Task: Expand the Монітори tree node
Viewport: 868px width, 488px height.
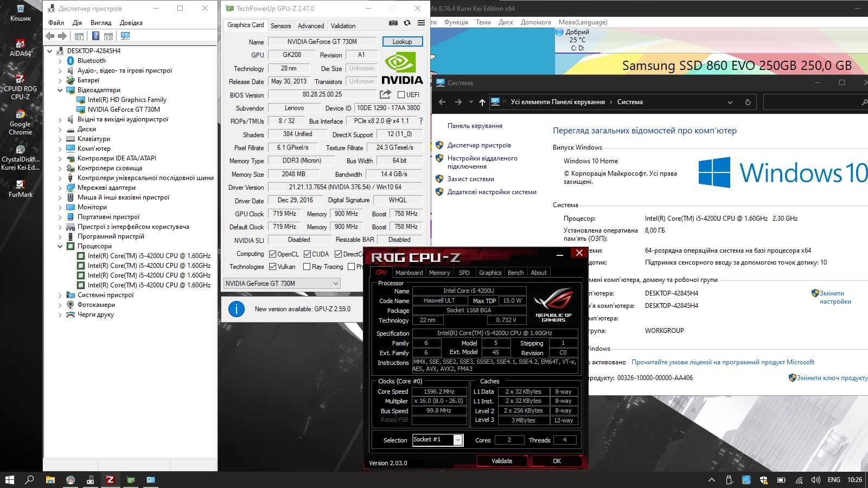Action: coord(60,207)
